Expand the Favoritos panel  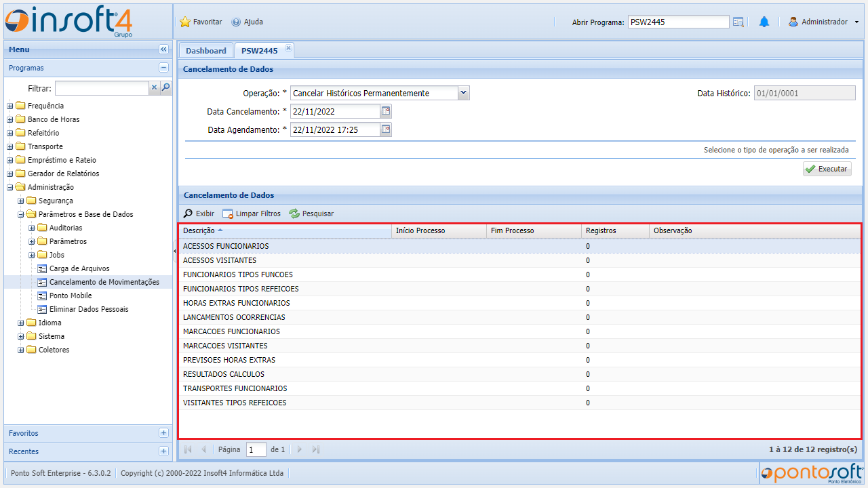click(163, 433)
